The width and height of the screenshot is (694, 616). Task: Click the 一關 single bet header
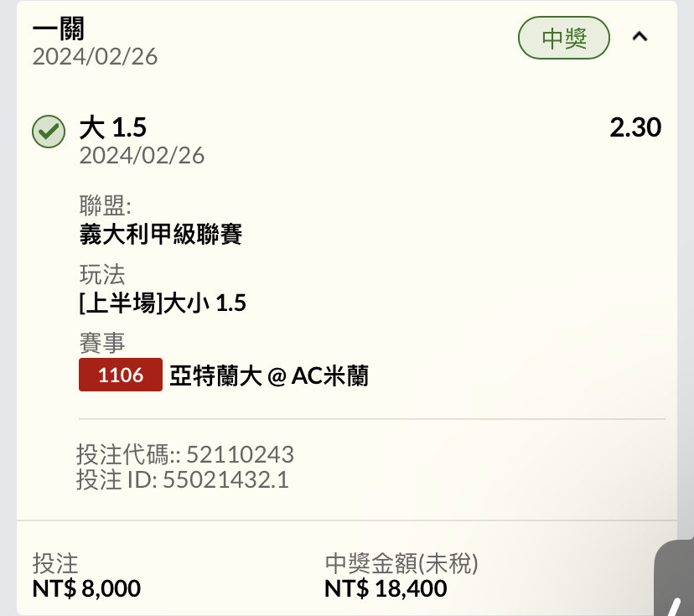click(x=58, y=29)
